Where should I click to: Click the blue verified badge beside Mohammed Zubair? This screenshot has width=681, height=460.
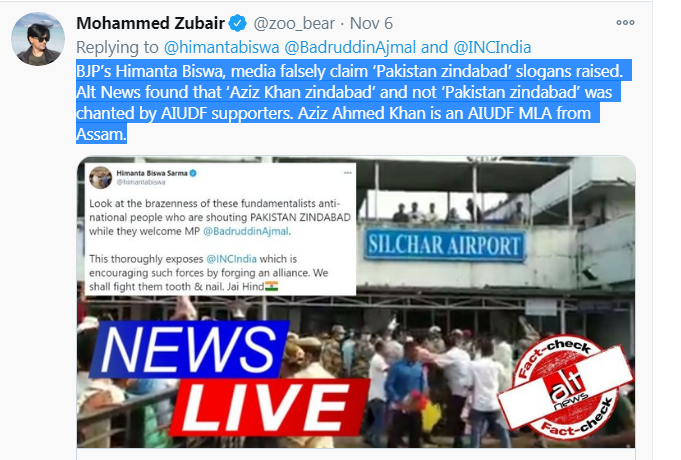[238, 23]
